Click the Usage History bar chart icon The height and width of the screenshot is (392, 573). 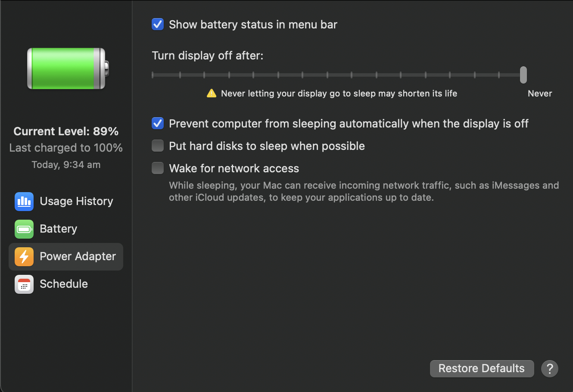pyautogui.click(x=24, y=202)
